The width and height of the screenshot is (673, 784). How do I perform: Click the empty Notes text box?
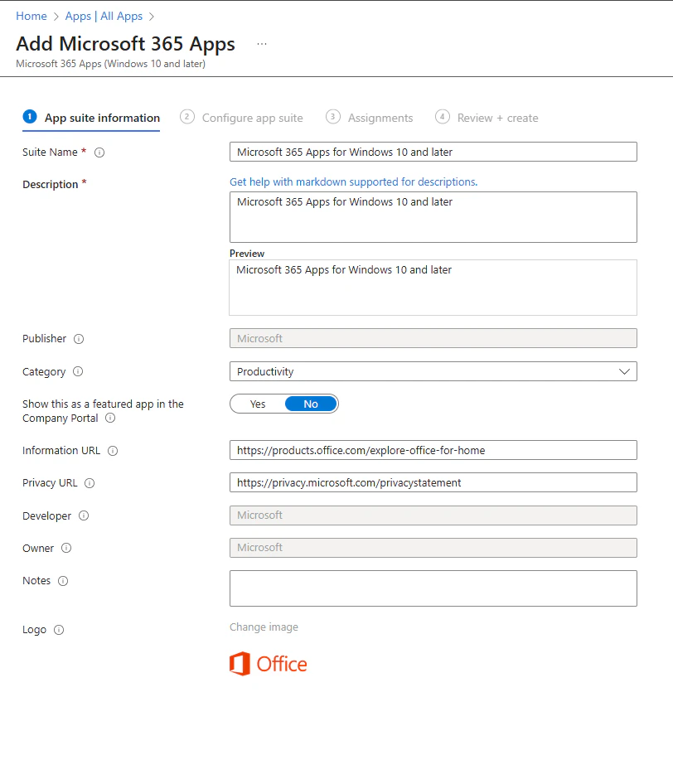pyautogui.click(x=433, y=588)
